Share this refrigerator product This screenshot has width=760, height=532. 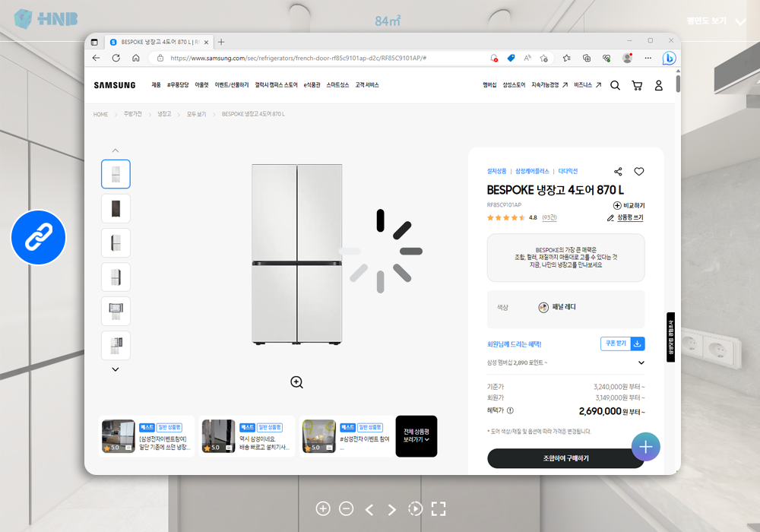coord(618,172)
